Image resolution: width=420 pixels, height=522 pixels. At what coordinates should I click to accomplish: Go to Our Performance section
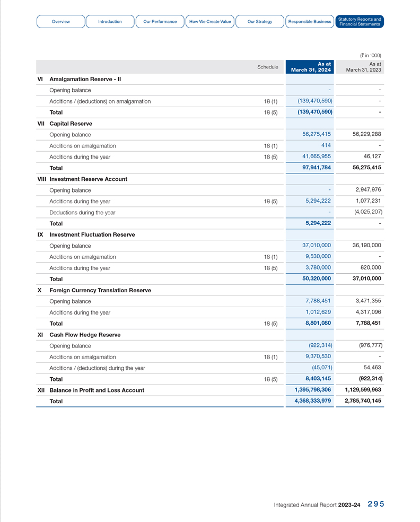pos(160,22)
